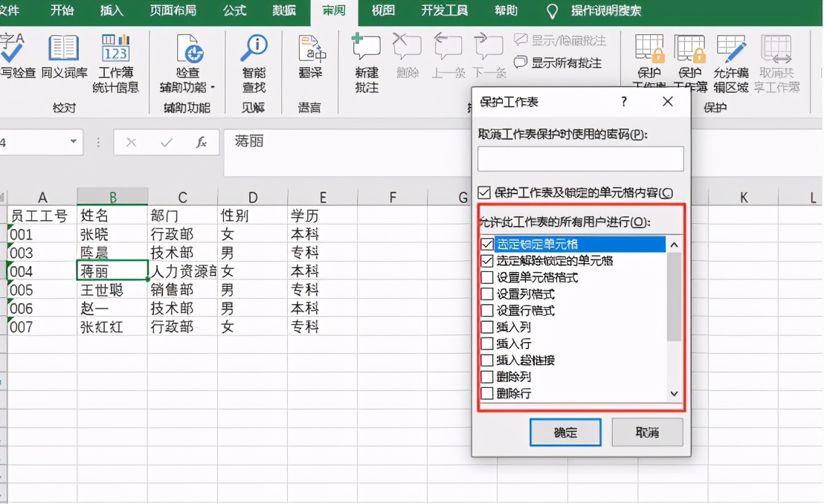Switch to the 开始 (Home) tab
The image size is (824, 504).
click(62, 10)
